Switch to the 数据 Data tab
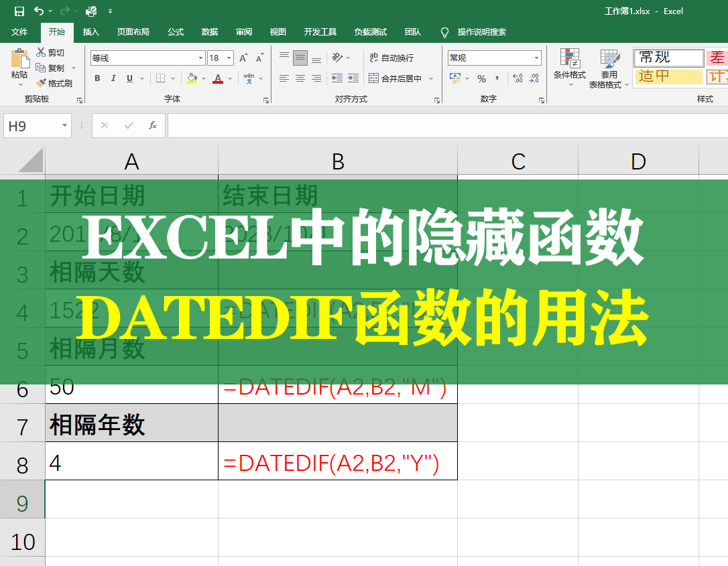728x566 pixels. [x=210, y=32]
